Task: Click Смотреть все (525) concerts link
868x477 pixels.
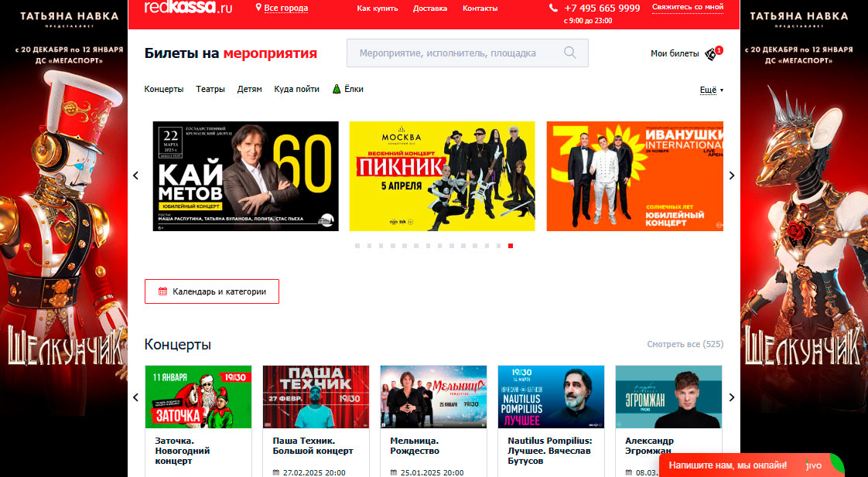Action: pos(685,344)
